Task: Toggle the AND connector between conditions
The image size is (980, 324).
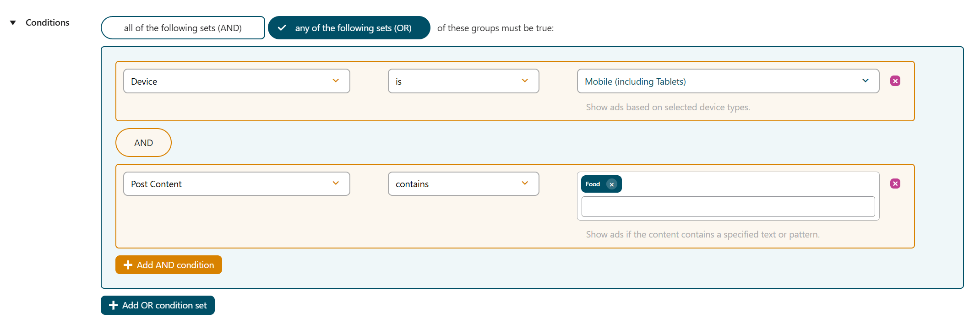Action: tap(143, 143)
